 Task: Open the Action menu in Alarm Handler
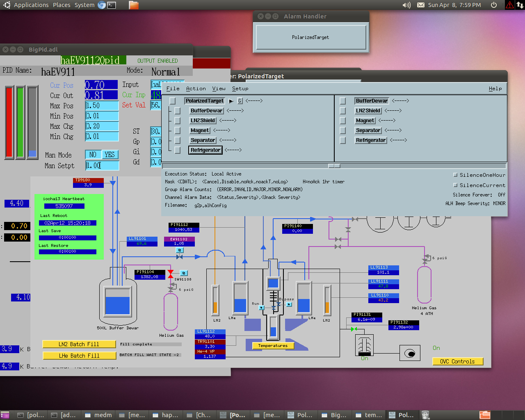pyautogui.click(x=196, y=89)
